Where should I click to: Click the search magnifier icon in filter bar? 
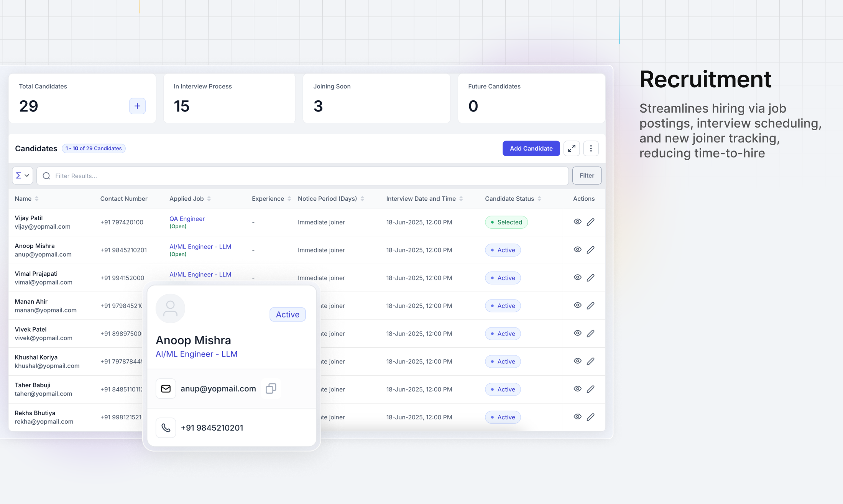[x=46, y=176]
